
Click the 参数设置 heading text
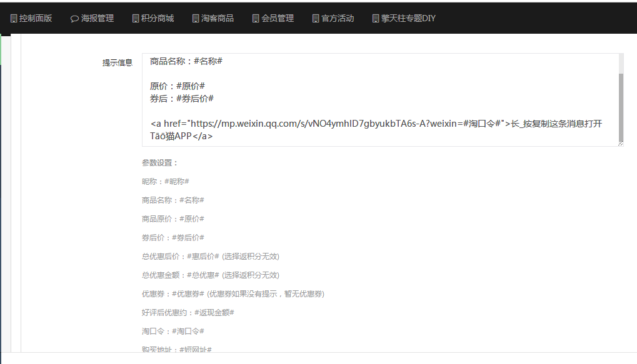(x=160, y=163)
